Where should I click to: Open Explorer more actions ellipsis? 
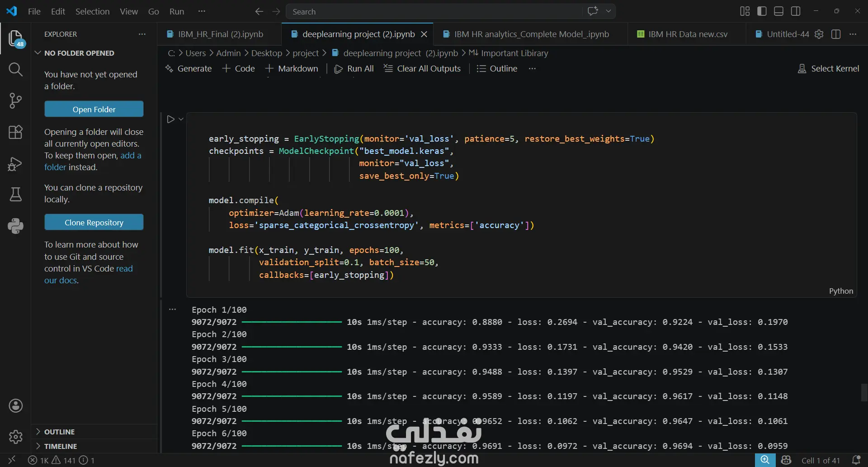(142, 34)
